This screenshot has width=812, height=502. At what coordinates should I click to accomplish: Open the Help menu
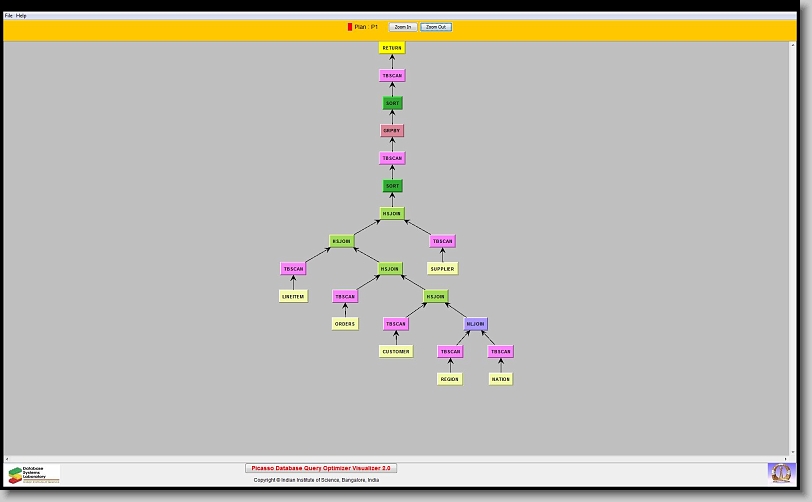[x=22, y=16]
